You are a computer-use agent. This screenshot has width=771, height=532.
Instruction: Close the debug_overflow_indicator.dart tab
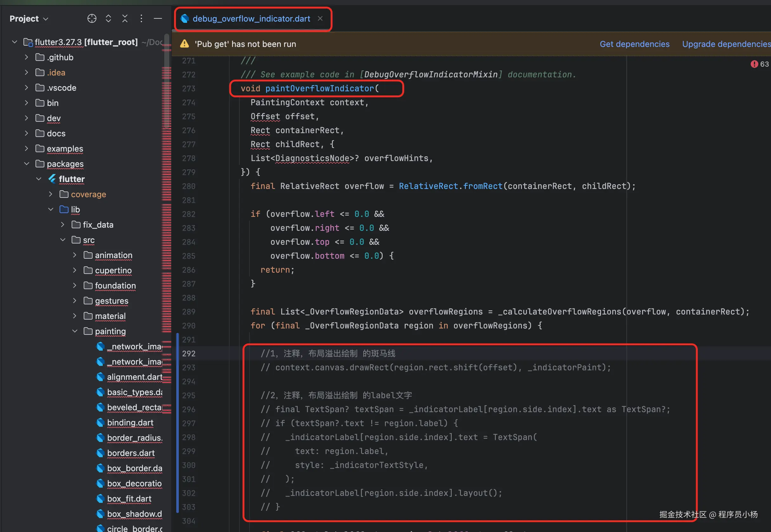(320, 19)
